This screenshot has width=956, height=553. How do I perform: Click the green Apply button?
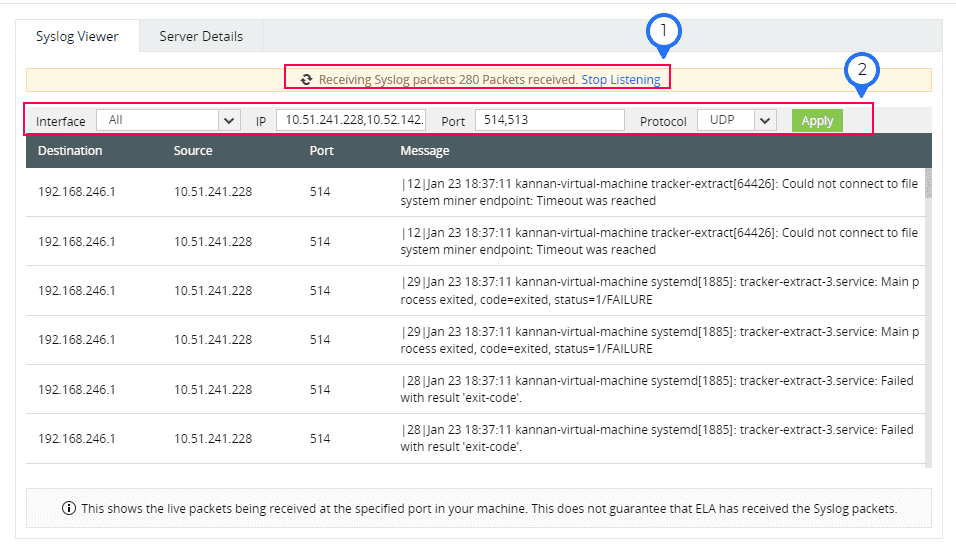(x=817, y=121)
